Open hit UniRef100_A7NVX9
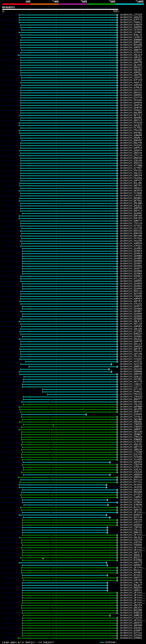 tap(131, 25)
